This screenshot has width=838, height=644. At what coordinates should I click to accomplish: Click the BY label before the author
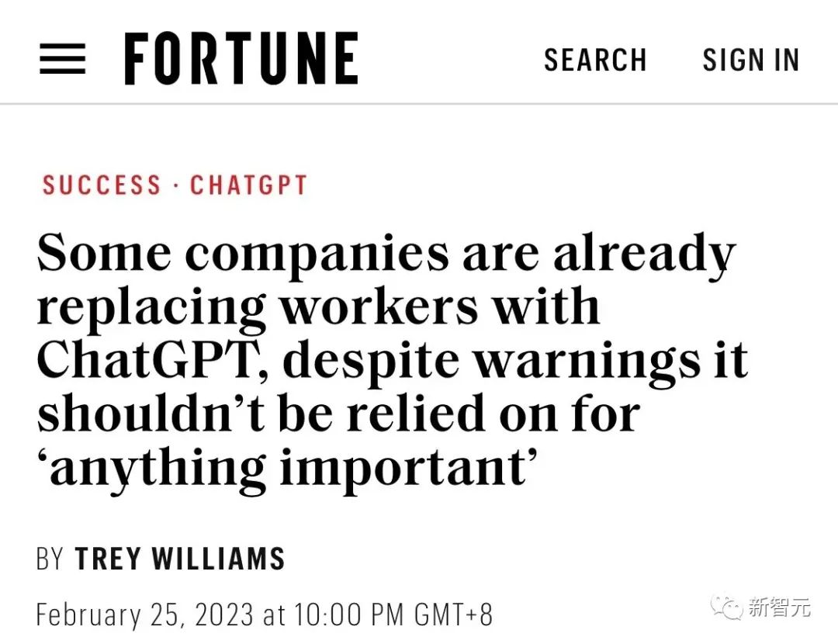[x=50, y=559]
